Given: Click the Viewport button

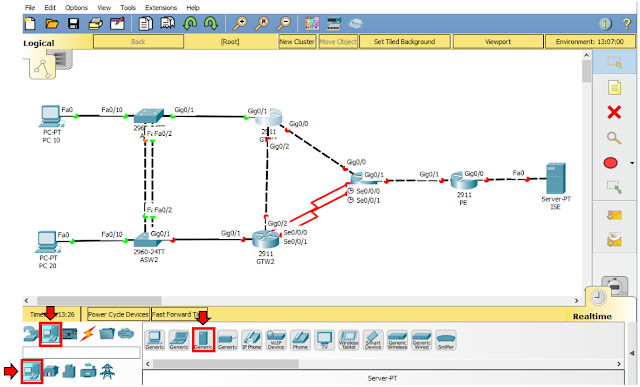Looking at the screenshot, I should 498,41.
